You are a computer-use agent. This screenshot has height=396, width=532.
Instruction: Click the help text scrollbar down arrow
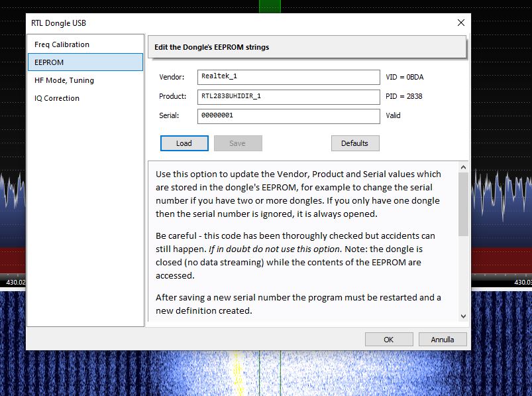point(462,316)
